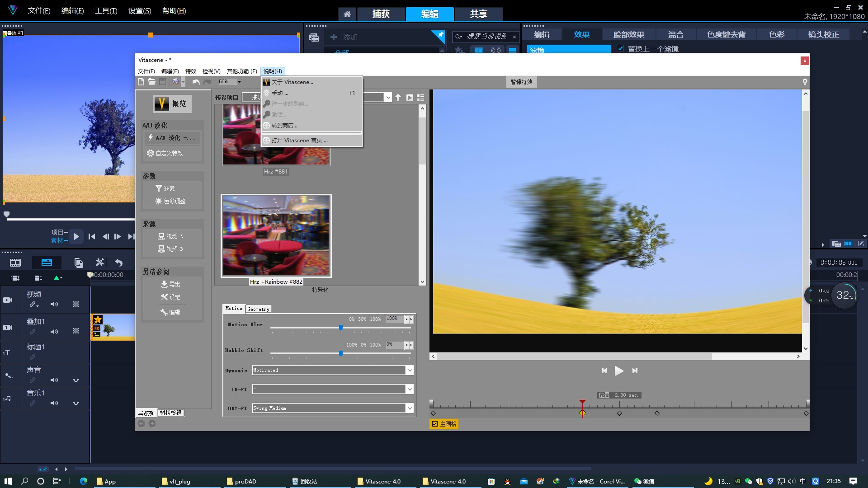Click the 暂停特效 pause effect button
868x488 pixels.
521,82
